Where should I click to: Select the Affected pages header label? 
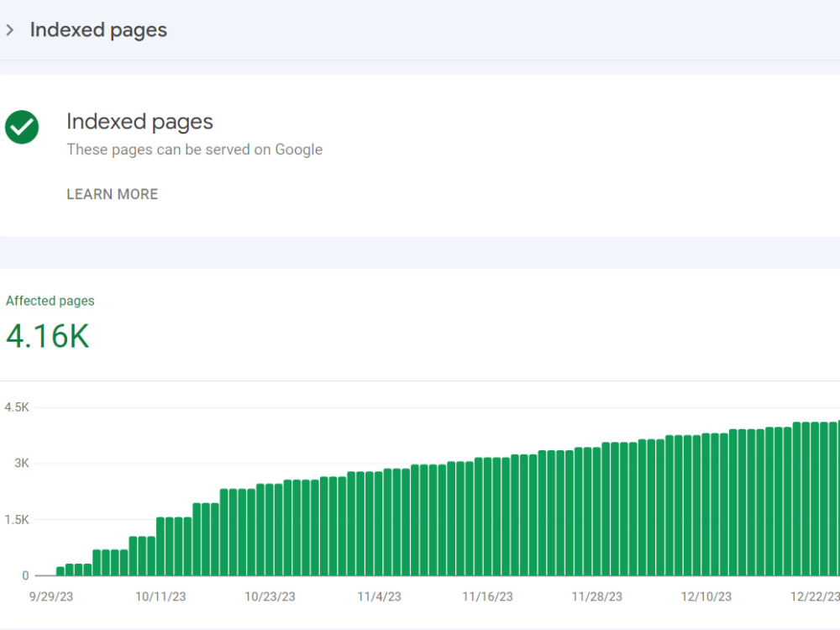point(50,301)
